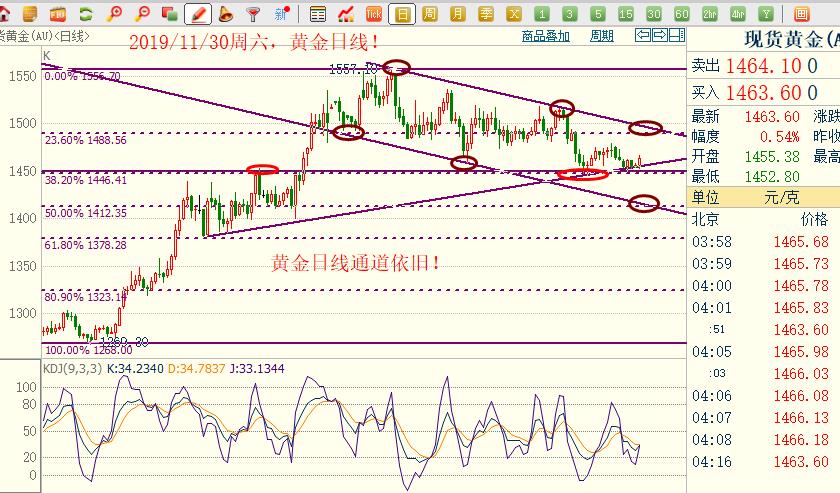Open the red 画 drawing tools icon

pyautogui.click(x=801, y=14)
